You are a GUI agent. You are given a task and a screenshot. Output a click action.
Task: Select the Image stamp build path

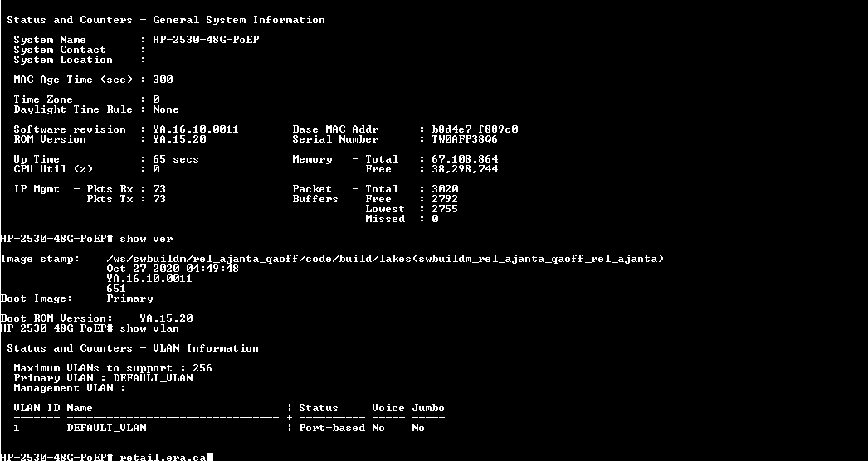pyautogui.click(x=385, y=259)
